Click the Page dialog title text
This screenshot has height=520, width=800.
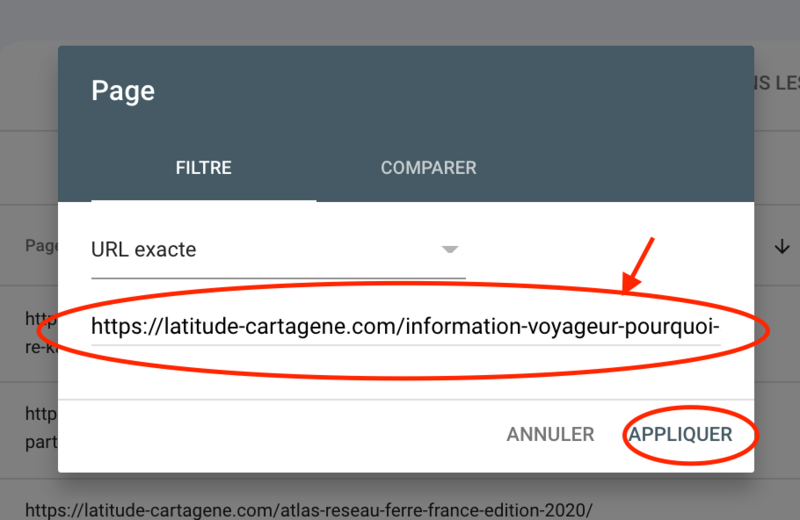point(123,92)
